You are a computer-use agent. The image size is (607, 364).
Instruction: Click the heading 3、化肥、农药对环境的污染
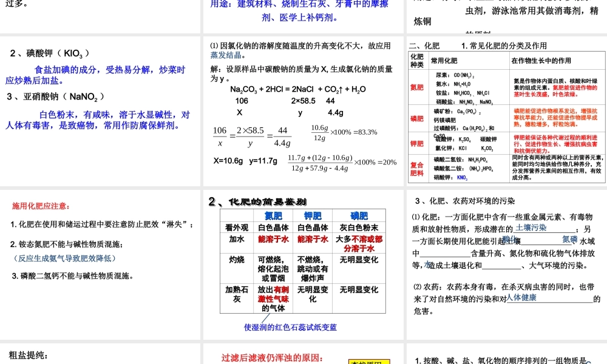[465, 201]
